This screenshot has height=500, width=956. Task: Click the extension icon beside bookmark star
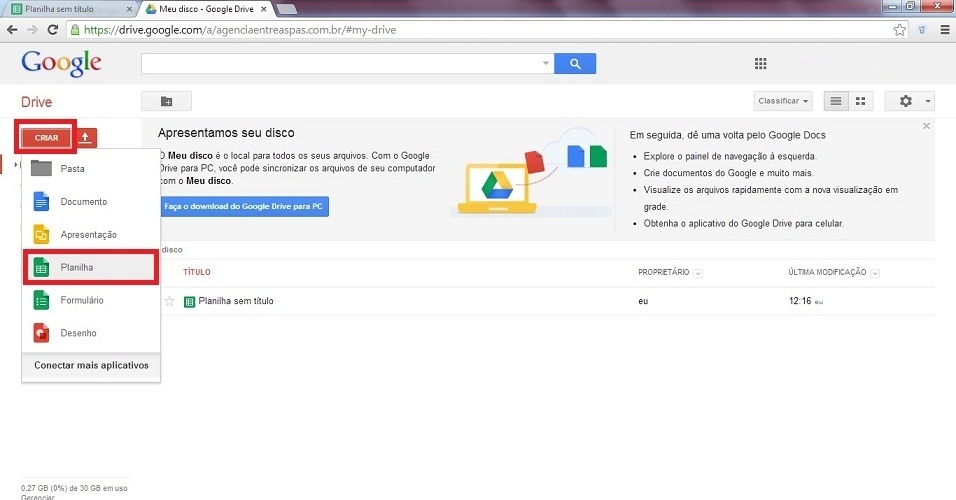[922, 29]
